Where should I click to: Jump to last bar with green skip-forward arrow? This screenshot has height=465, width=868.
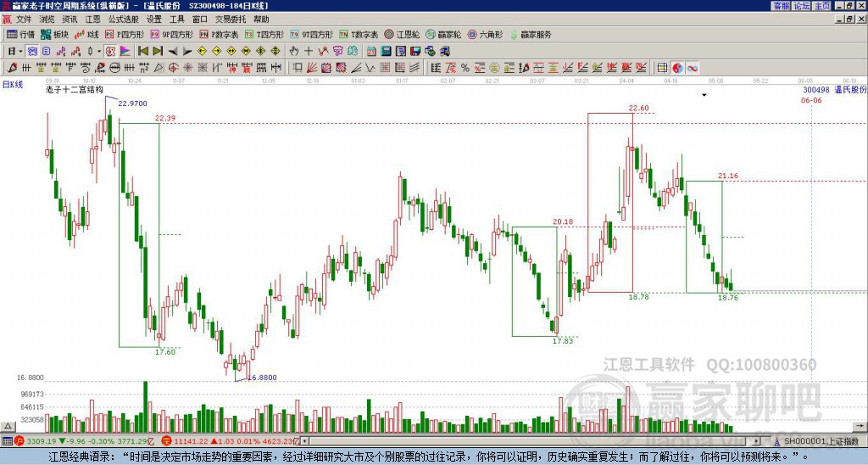point(158,52)
